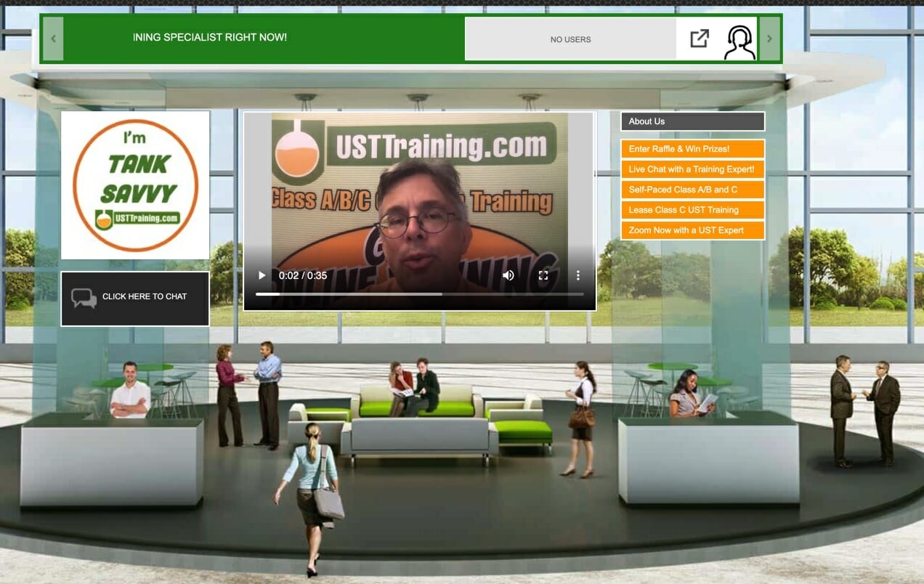The image size is (924, 584).
Task: Click Live Chat with a Training Expert!
Action: pos(692,169)
